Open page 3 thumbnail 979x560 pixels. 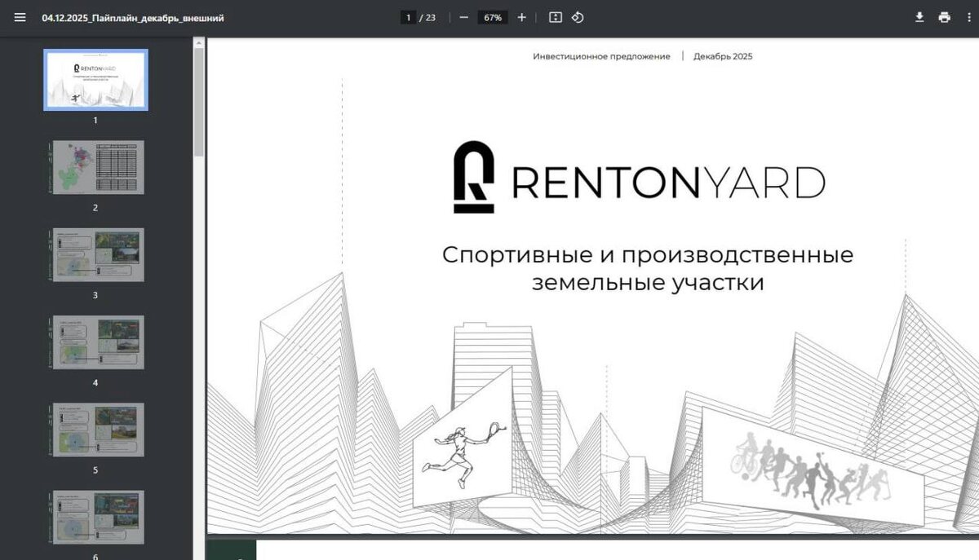(x=99, y=254)
